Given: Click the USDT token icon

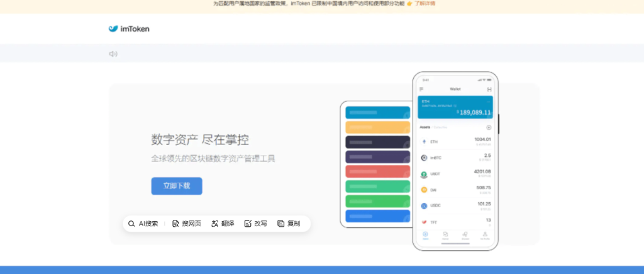Looking at the screenshot, I should pos(425,174).
